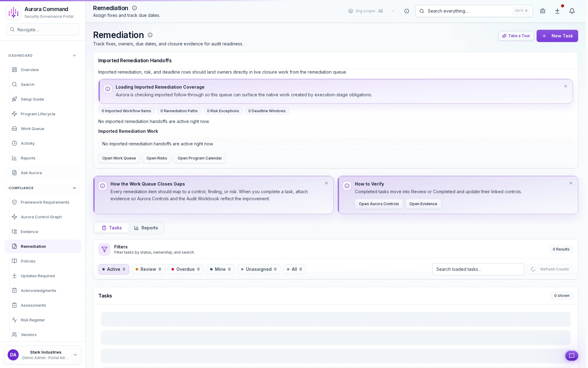The width and height of the screenshot is (588, 368).
Task: Collapse the DASHBOARD sidebar section
Action: click(74, 56)
